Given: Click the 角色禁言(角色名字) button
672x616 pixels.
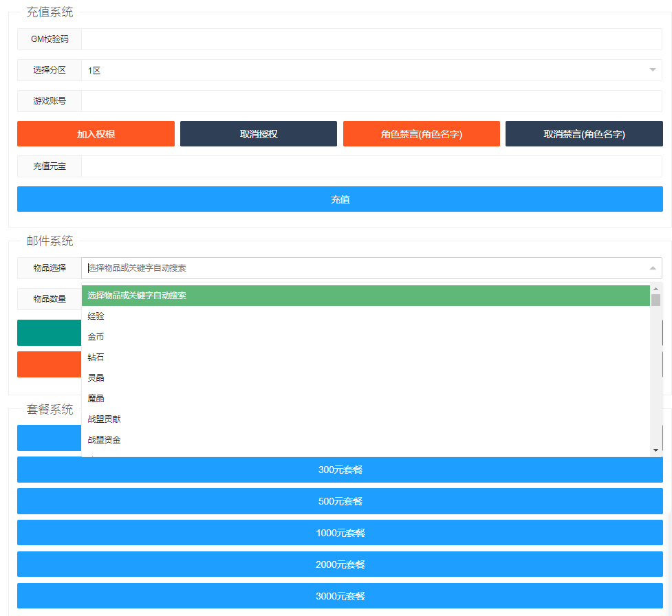Looking at the screenshot, I should (x=421, y=134).
